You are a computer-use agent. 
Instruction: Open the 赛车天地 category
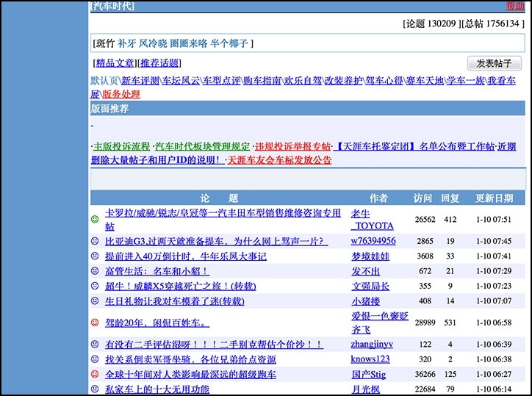pos(425,81)
